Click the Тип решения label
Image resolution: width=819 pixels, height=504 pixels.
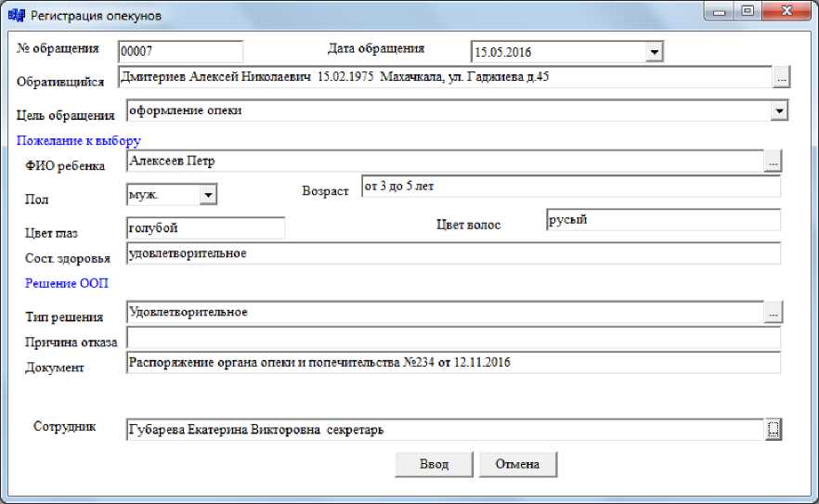coord(64,317)
